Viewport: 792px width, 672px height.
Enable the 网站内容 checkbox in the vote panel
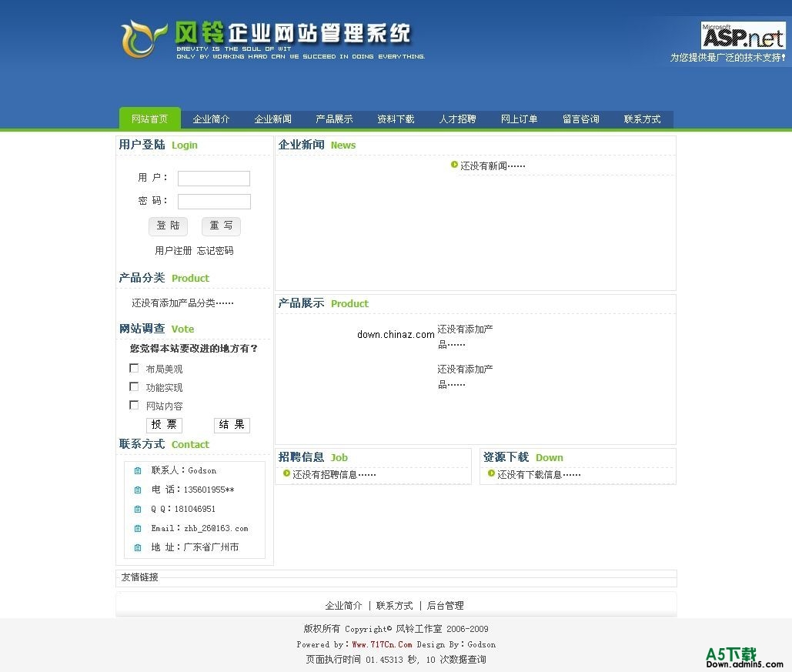pos(134,405)
